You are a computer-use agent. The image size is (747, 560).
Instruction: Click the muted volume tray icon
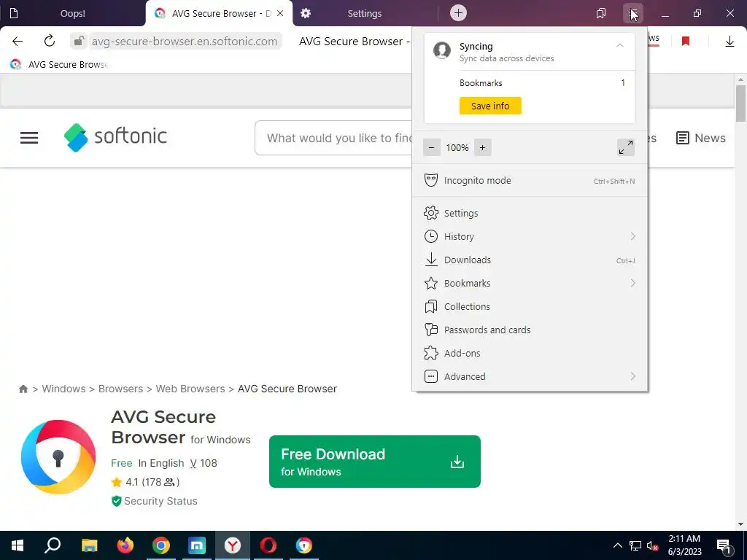click(x=653, y=545)
